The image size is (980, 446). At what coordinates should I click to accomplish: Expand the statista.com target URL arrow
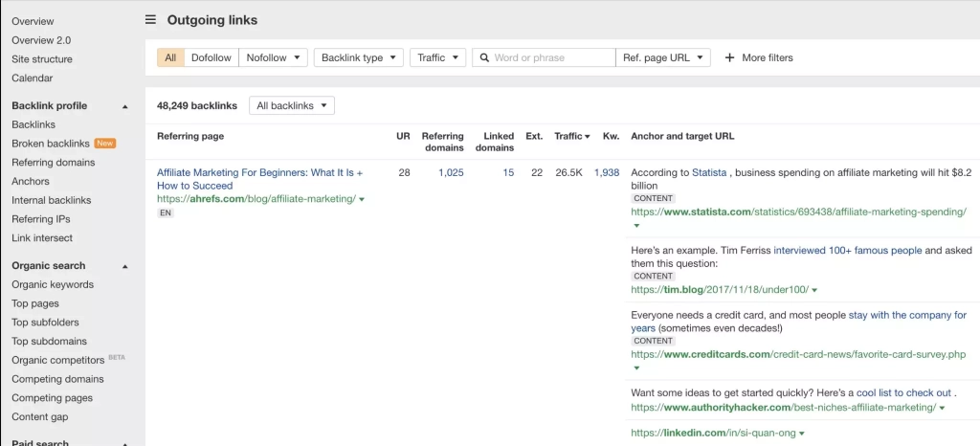(636, 226)
